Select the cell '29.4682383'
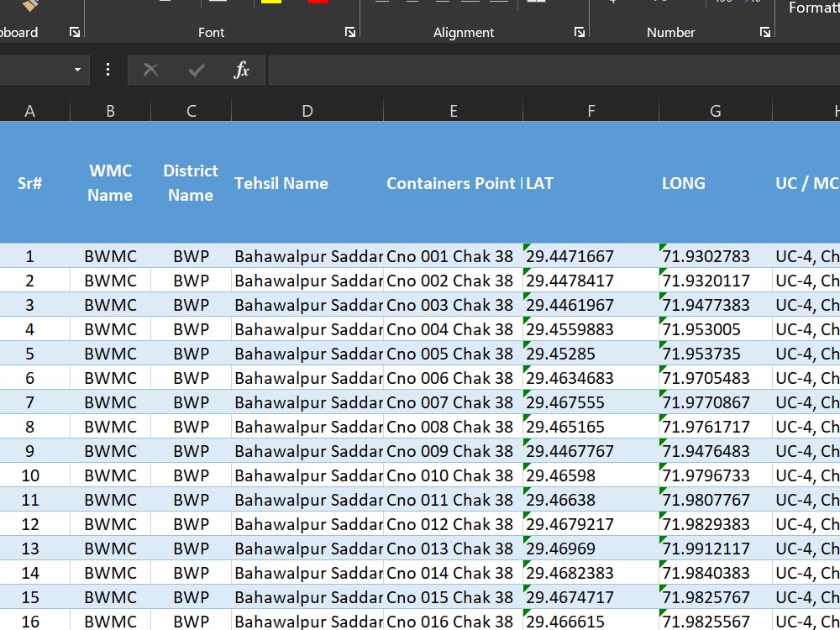 point(591,573)
